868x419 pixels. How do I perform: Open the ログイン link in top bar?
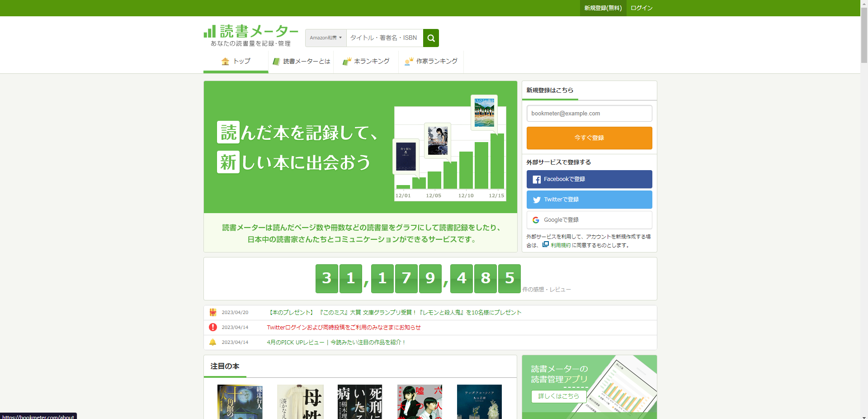tap(642, 8)
